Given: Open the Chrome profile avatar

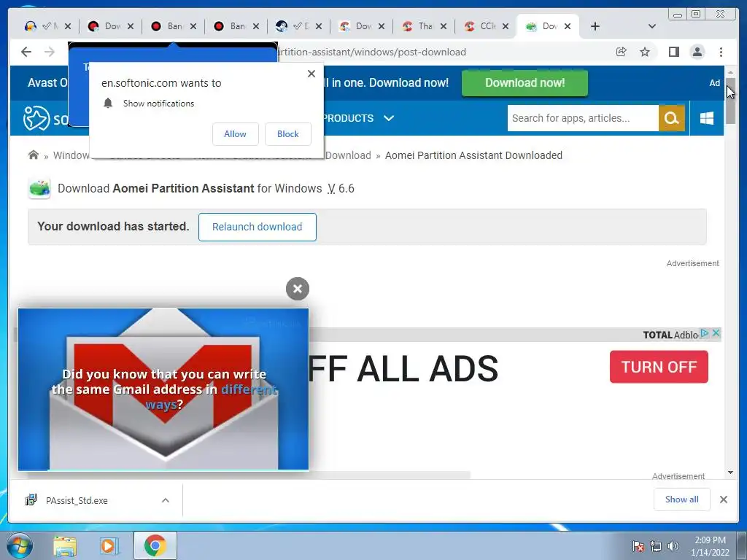Looking at the screenshot, I should point(697,52).
